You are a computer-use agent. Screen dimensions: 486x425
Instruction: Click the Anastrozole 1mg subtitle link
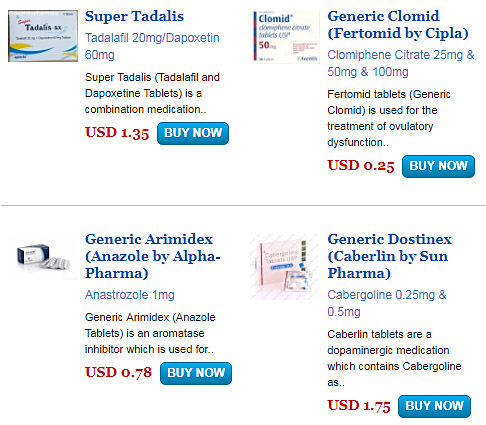click(130, 295)
